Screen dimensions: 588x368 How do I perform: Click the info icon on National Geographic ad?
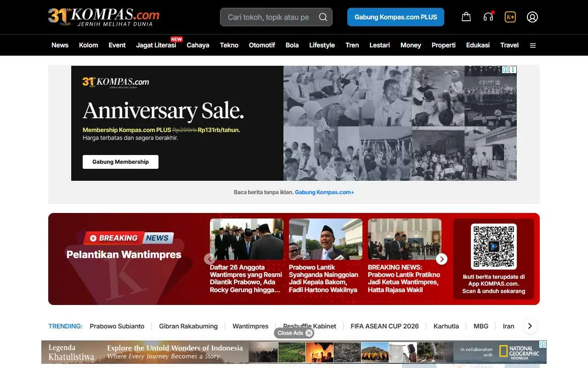coord(543,344)
